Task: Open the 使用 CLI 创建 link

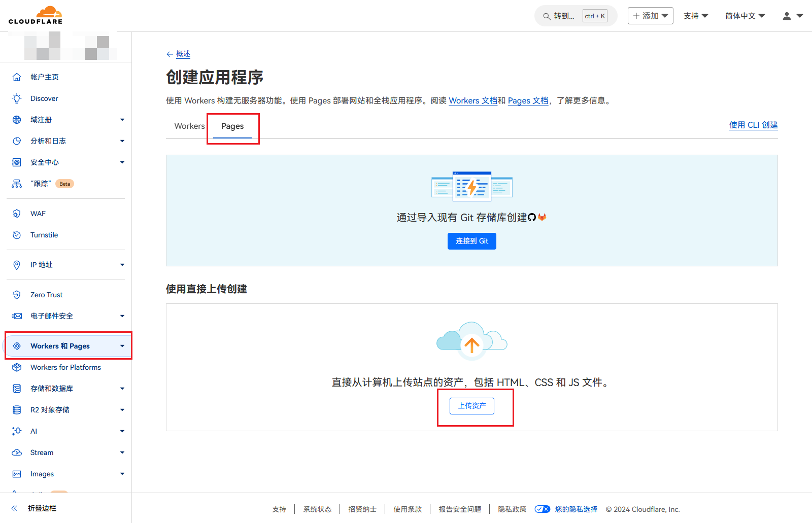Action: (x=753, y=125)
